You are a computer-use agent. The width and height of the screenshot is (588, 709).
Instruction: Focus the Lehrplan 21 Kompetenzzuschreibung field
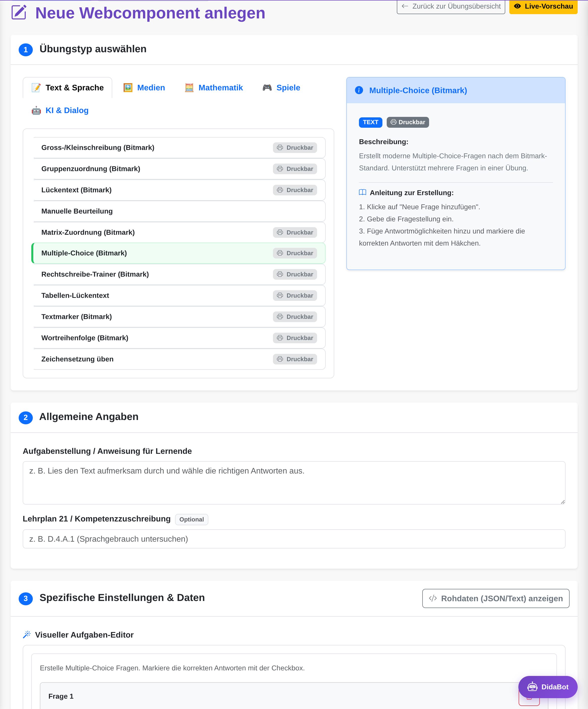point(294,539)
